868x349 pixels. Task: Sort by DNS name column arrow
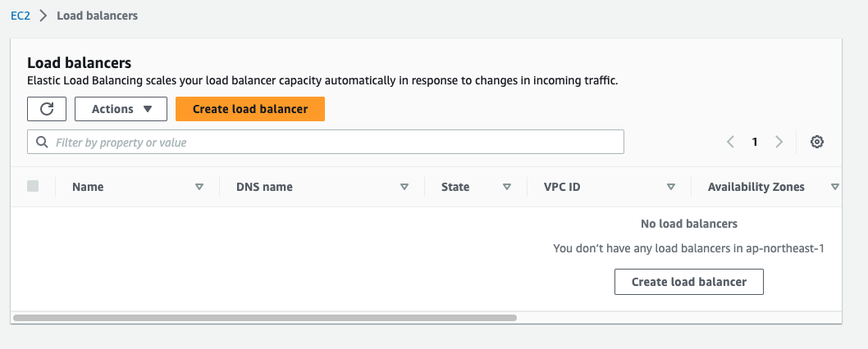pyautogui.click(x=404, y=187)
